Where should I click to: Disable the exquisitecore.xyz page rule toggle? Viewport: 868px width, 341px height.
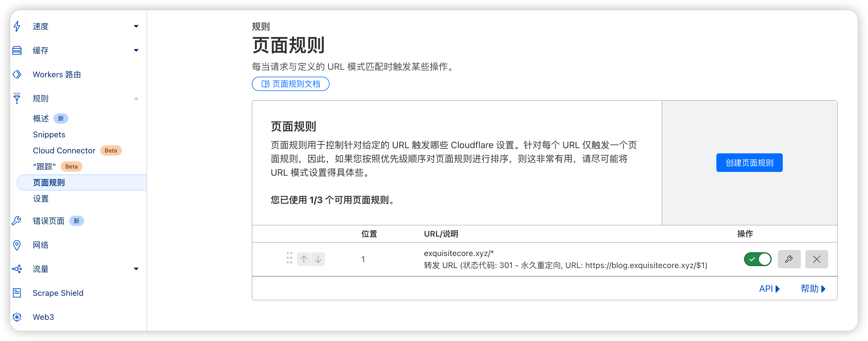click(758, 259)
